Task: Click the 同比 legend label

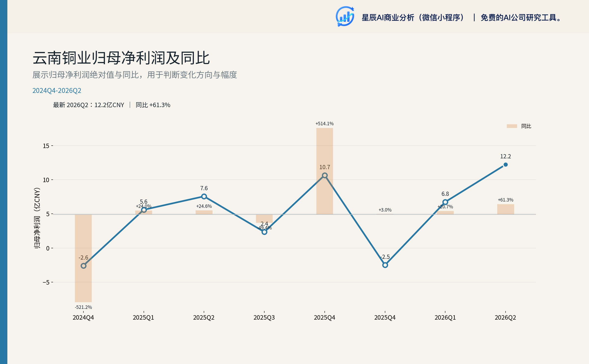Action: (526, 126)
